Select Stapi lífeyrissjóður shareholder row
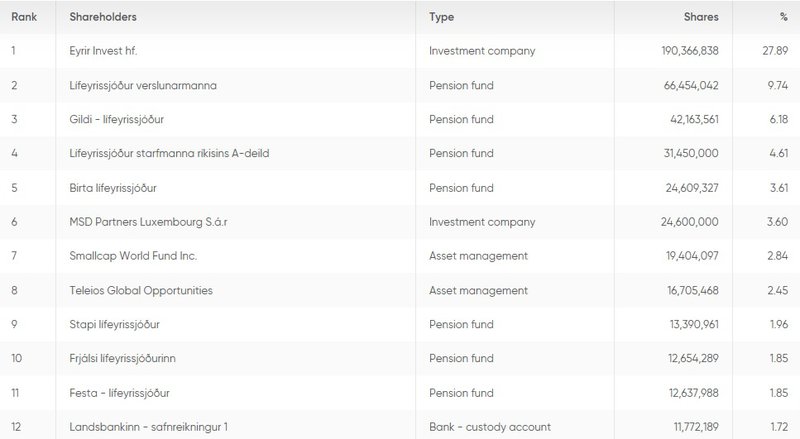Screen dimensions: 800x439 tap(115, 325)
